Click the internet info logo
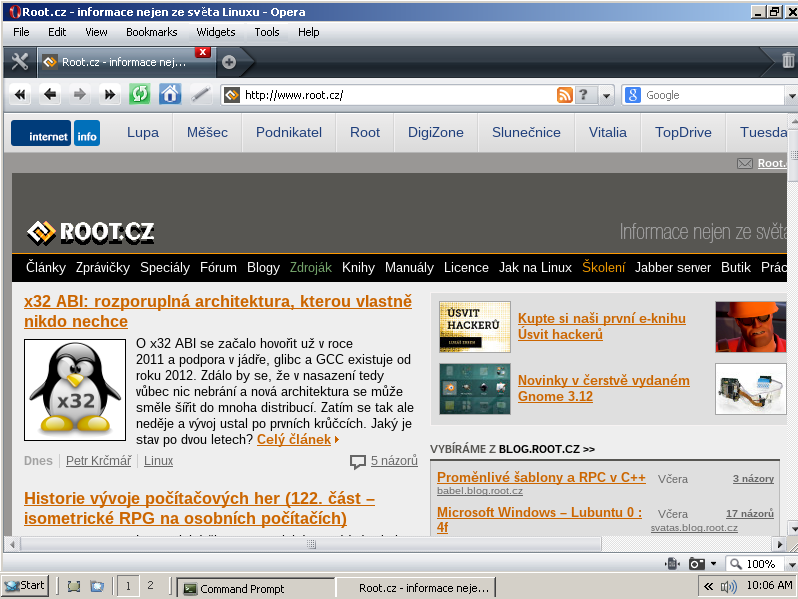Image resolution: width=798 pixels, height=599 pixels. coord(55,133)
